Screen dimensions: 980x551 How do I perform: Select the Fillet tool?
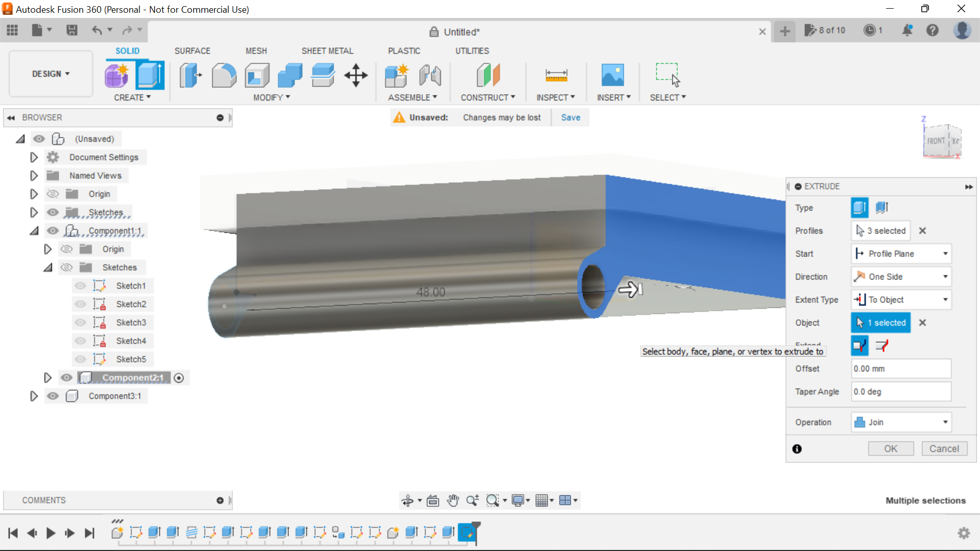(224, 76)
